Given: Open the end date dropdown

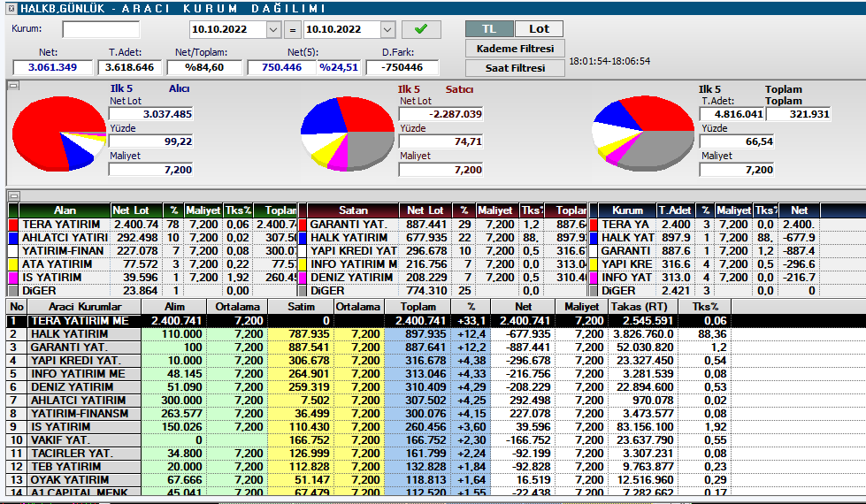Looking at the screenshot, I should (x=387, y=29).
